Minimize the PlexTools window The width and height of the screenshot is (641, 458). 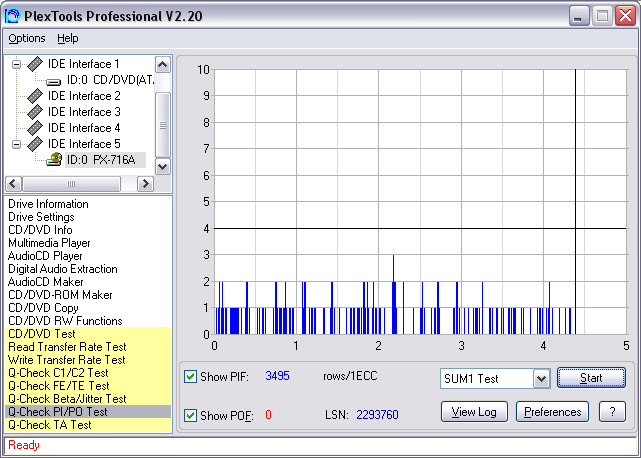[579, 16]
